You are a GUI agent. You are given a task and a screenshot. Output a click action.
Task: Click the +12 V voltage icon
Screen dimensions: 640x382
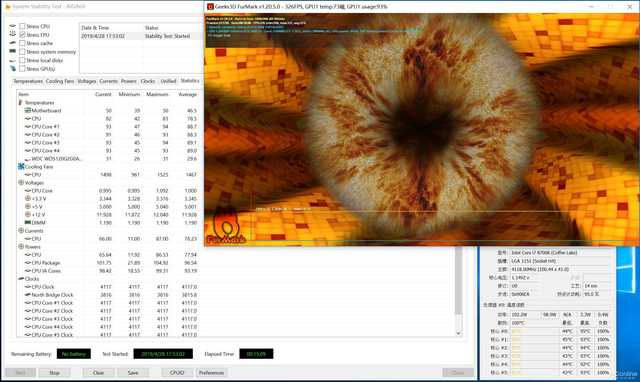pyautogui.click(x=28, y=214)
